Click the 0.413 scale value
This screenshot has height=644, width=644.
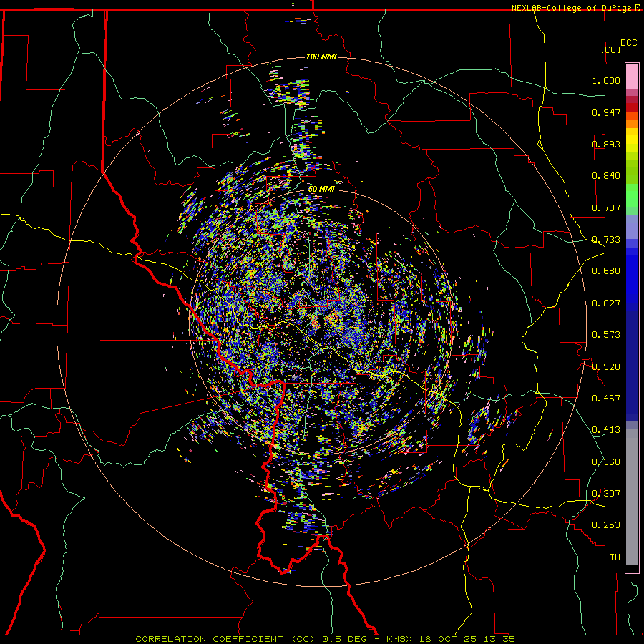pos(606,430)
